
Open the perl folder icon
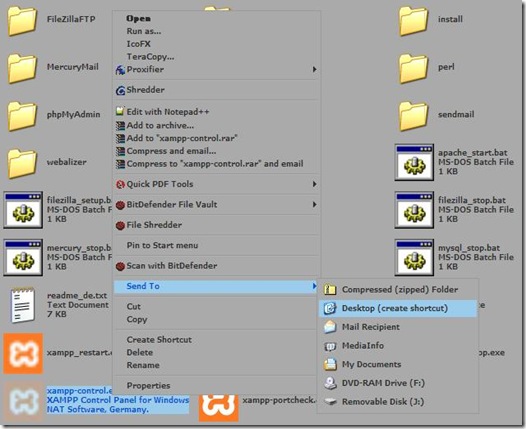tap(413, 68)
